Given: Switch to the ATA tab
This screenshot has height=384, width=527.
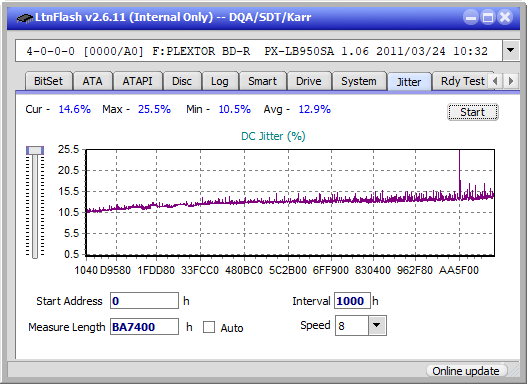Looking at the screenshot, I should click(92, 81).
